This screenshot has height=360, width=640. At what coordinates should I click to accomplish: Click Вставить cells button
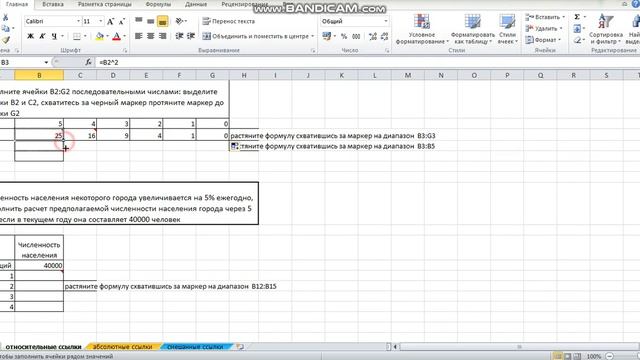click(x=545, y=17)
